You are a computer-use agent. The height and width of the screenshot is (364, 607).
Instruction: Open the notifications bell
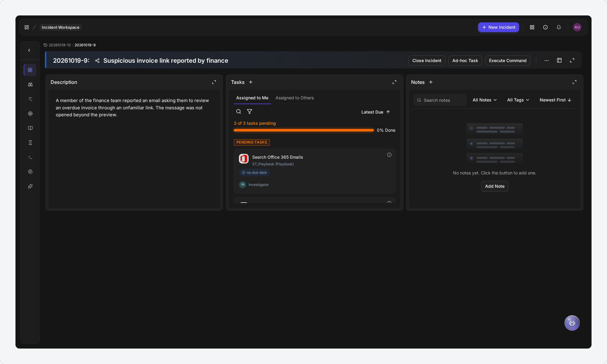(x=559, y=27)
